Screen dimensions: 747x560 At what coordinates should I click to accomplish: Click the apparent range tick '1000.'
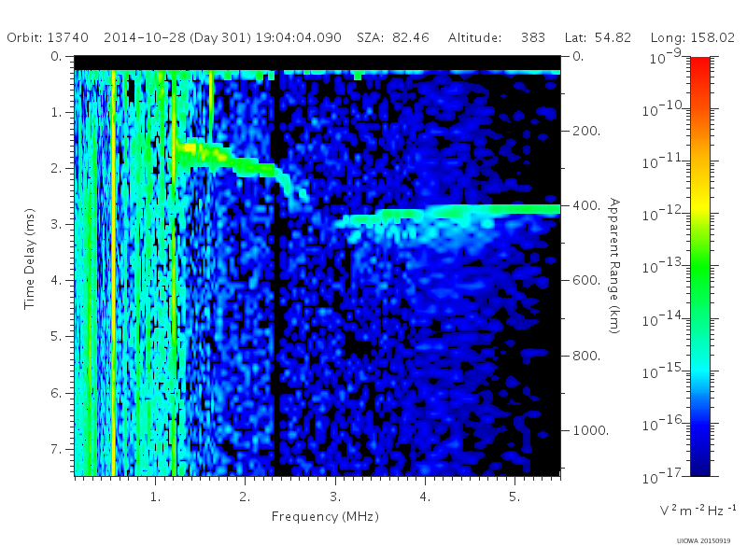[591, 430]
